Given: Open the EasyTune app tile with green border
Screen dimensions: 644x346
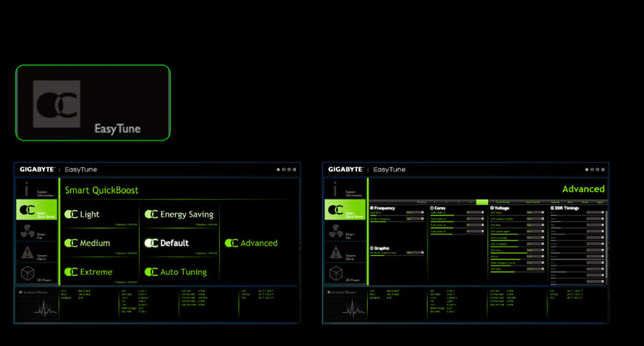Looking at the screenshot, I should 93,102.
